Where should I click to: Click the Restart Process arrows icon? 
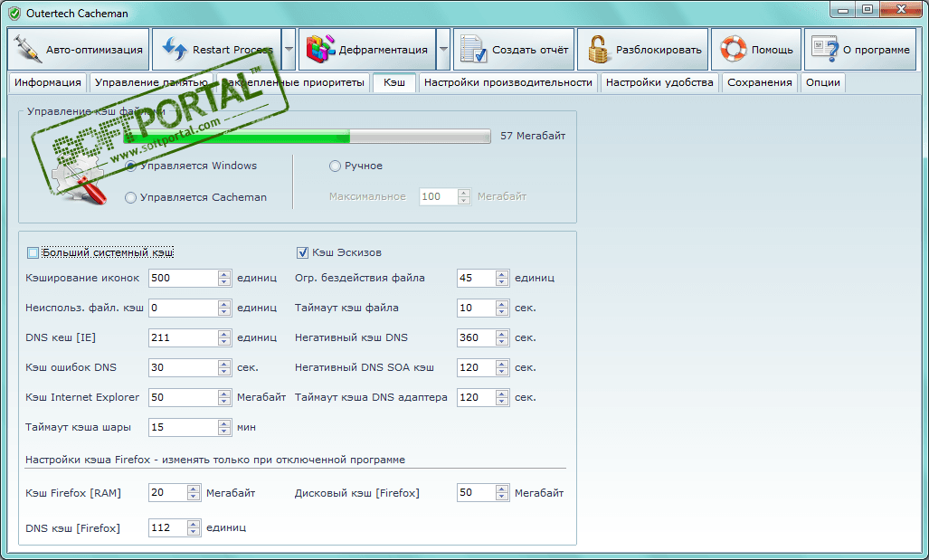click(x=175, y=50)
